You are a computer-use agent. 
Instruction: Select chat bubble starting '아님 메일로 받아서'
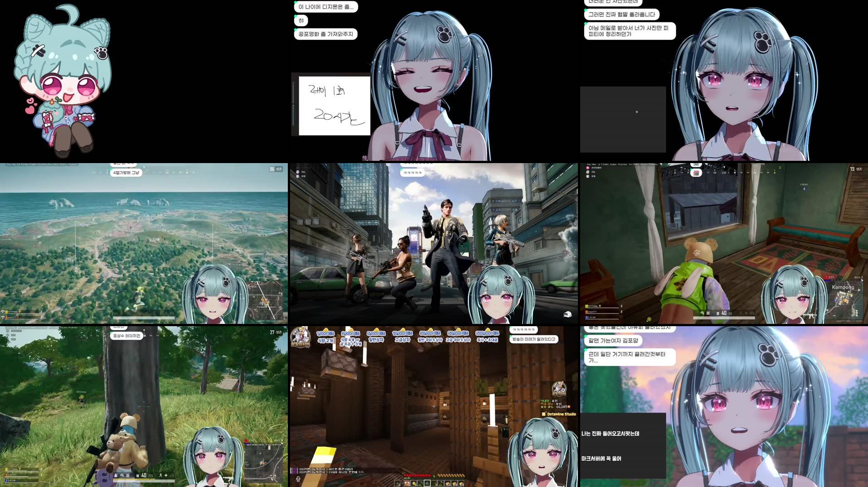tap(630, 31)
